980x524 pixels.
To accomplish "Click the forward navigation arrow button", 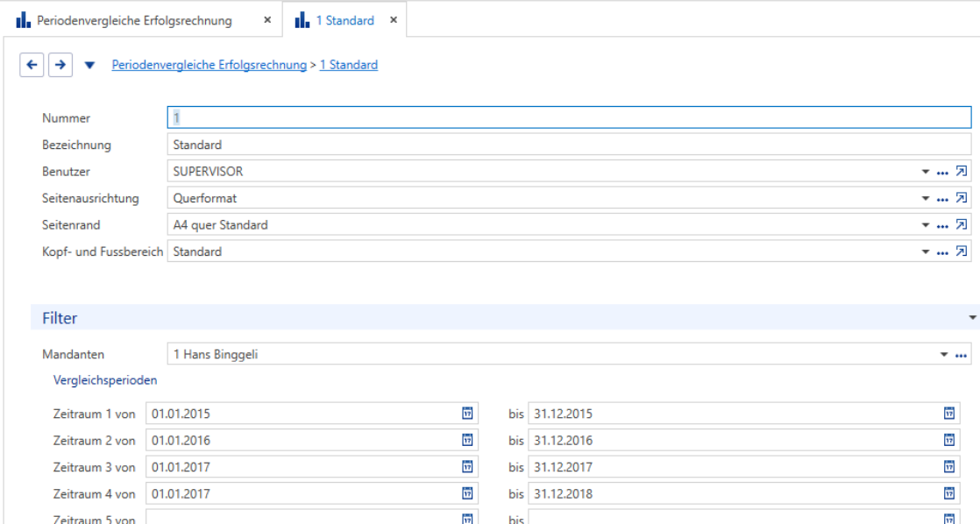I will [x=60, y=65].
